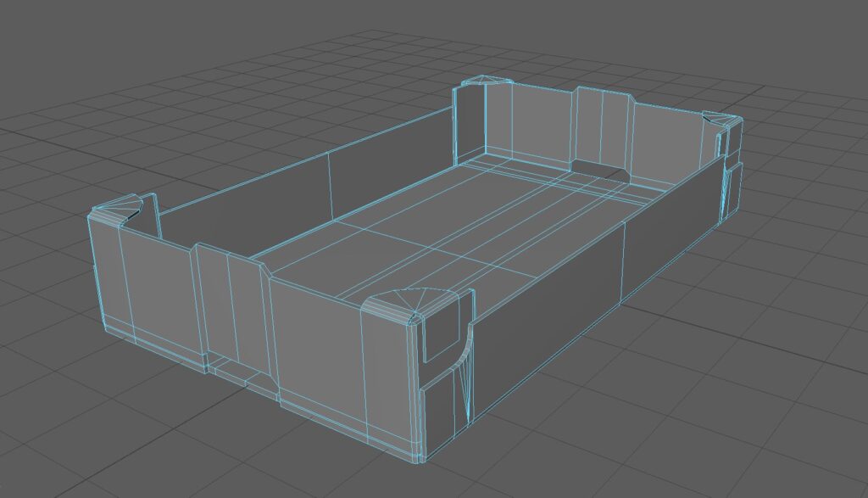The height and width of the screenshot is (498, 868).
Task: Click the rectangular cutout in far end wall
Action: (599, 168)
